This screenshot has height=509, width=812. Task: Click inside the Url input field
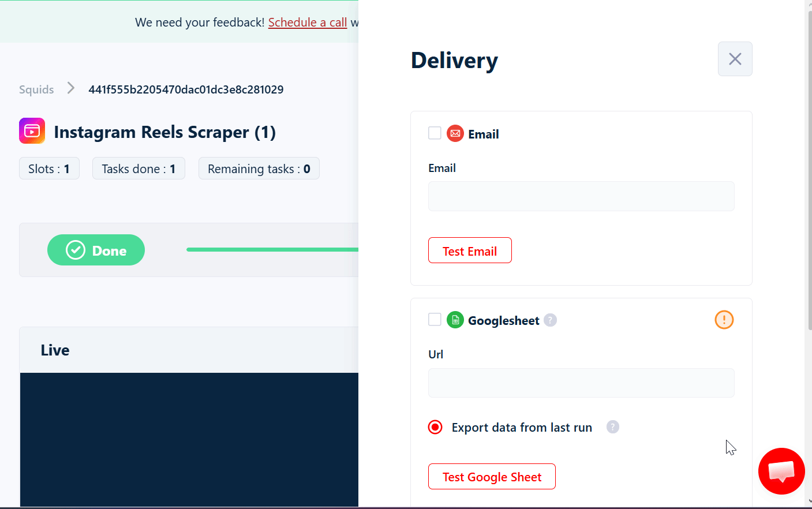tap(581, 383)
